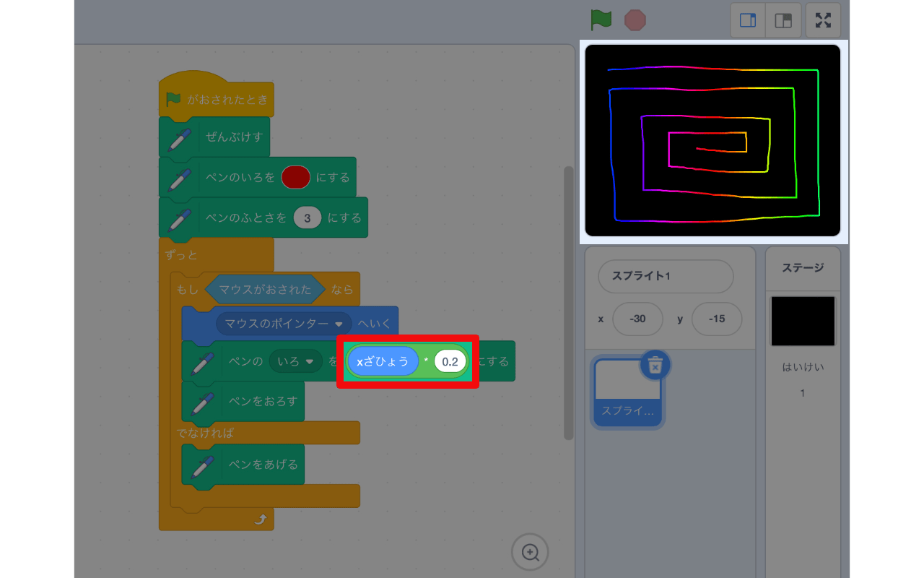
Task: Edit the sprite name field スプライト1
Action: (x=666, y=276)
